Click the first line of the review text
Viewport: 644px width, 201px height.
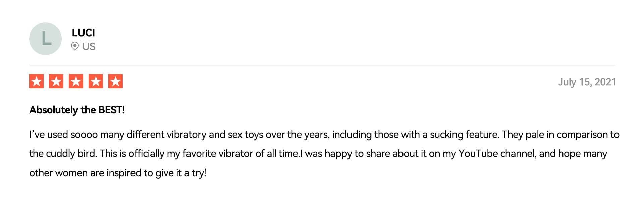click(x=324, y=135)
